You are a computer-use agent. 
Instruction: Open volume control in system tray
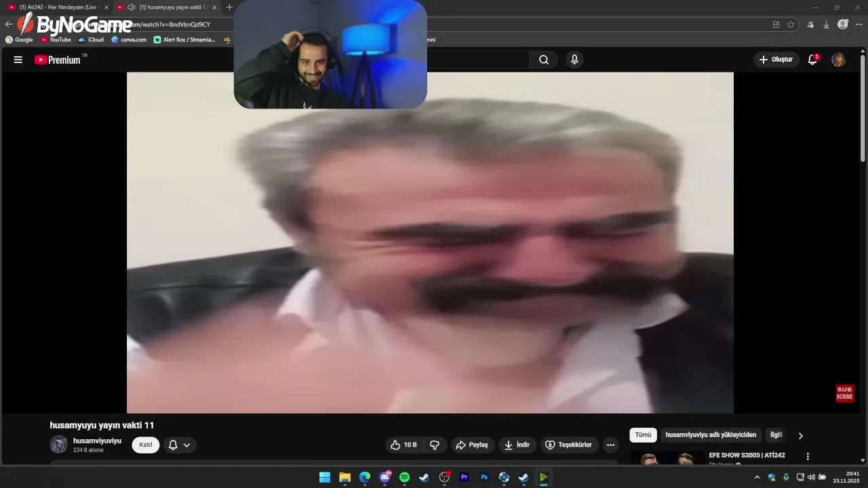[x=811, y=477]
